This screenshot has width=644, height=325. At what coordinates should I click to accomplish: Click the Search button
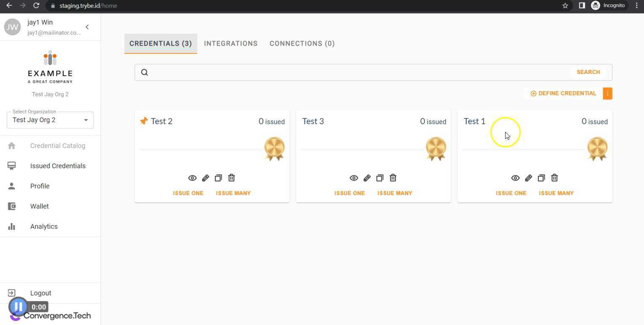coord(588,72)
